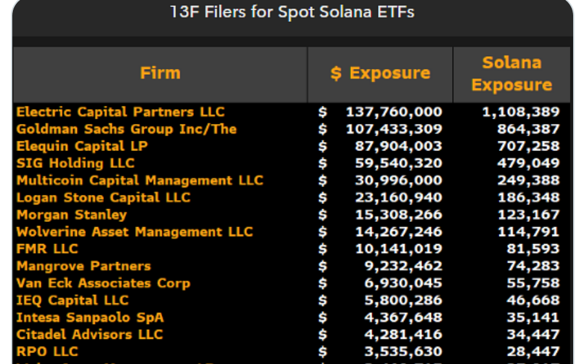Viewport: 588px width, 364px height.
Task: Select the Citadel Advisors LLC entry
Action: (x=89, y=334)
